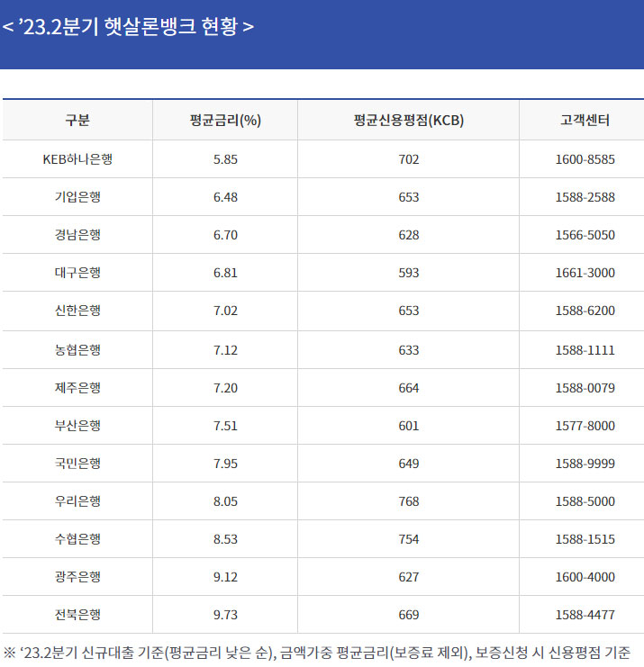Click phone number 1588-5000
This screenshot has width=644, height=667.
(x=585, y=501)
